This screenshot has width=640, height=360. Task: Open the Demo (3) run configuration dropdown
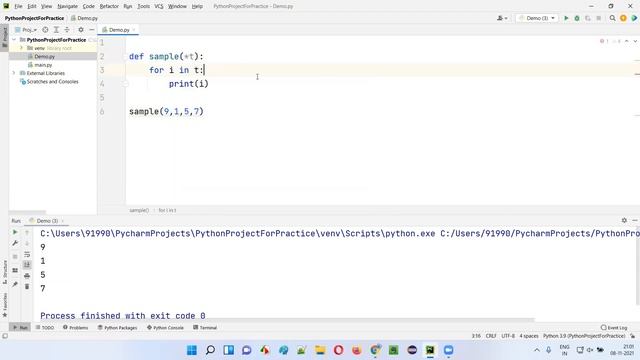point(537,18)
